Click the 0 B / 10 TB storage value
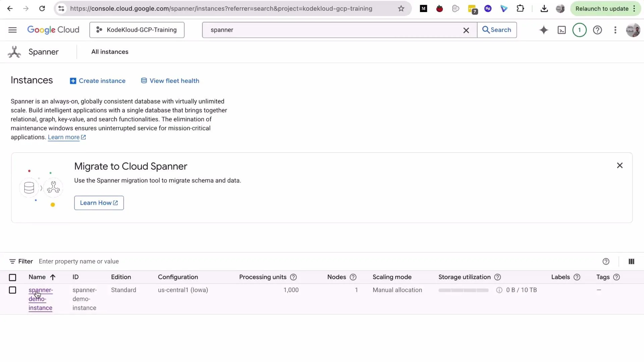 tap(521, 290)
